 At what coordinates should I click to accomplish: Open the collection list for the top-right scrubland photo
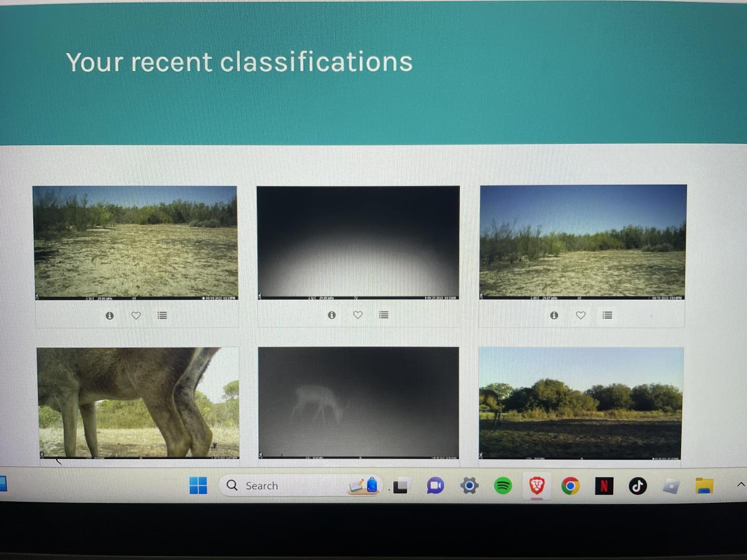tap(608, 316)
